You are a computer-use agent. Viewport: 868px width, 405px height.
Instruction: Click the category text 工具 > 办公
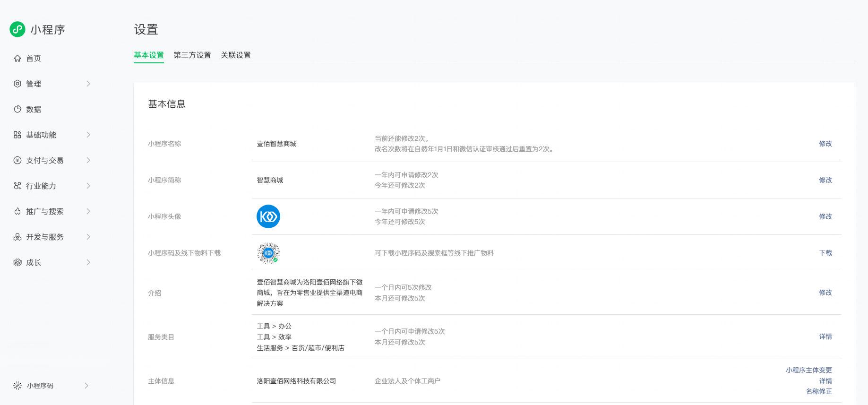click(274, 326)
